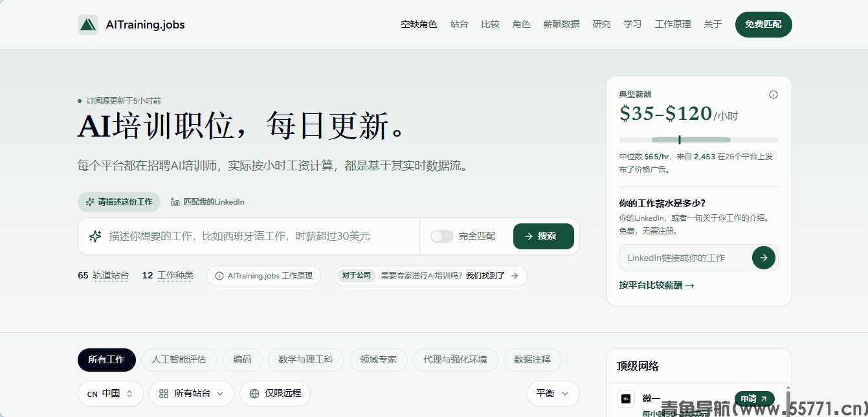Image resolution: width=868 pixels, height=417 pixels.
Task: Open 薪酬数据 in the top navigation
Action: point(561,25)
